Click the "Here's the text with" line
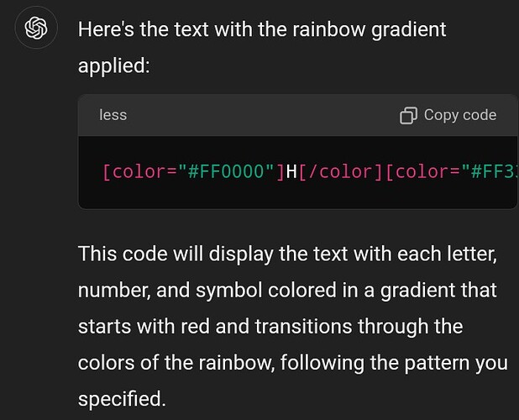 point(262,29)
